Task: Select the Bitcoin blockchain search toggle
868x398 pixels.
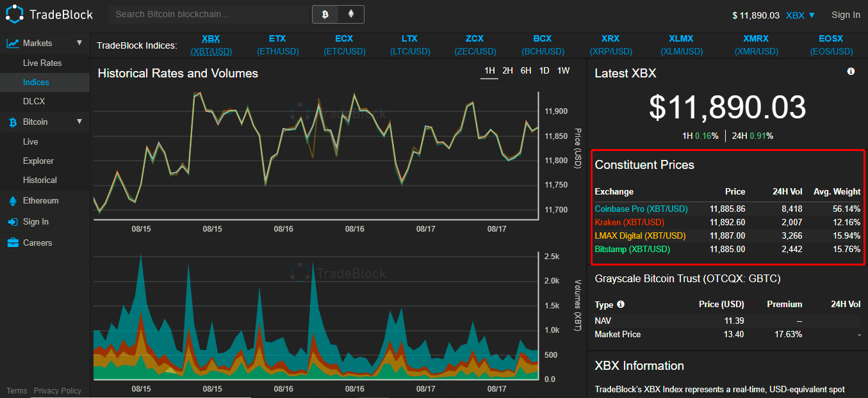Action: coord(325,14)
